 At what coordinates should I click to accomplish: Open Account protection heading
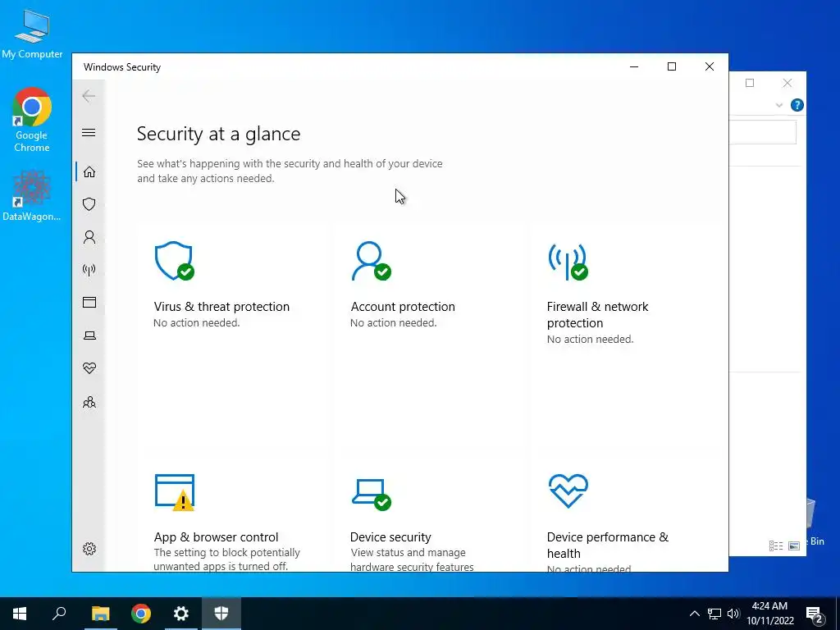pyautogui.click(x=403, y=307)
